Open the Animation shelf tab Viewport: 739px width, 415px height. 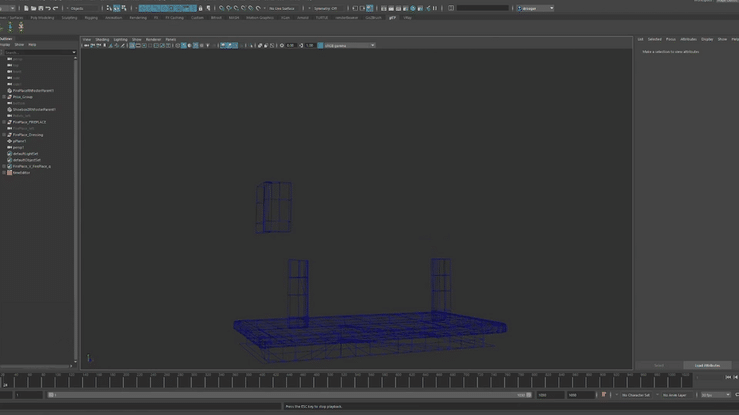click(x=113, y=17)
